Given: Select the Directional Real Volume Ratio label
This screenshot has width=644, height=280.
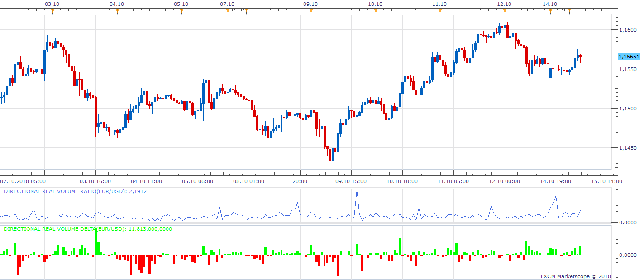Looking at the screenshot, I should click(x=75, y=191).
